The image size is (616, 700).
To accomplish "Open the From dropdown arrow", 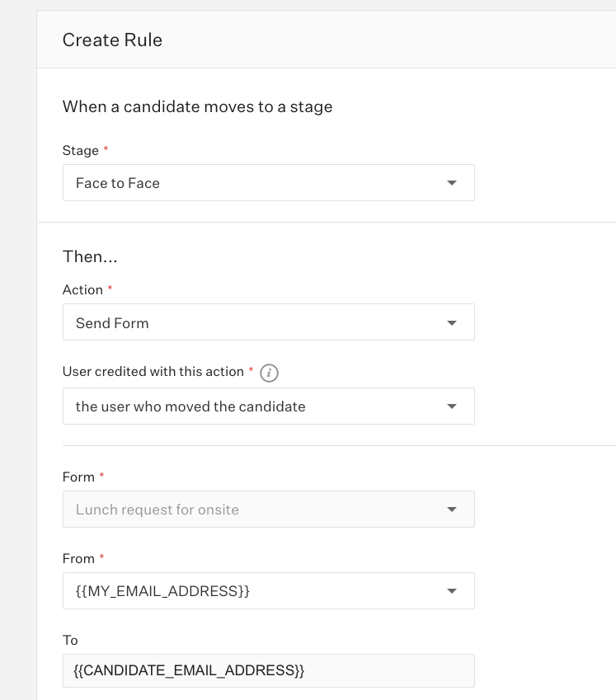I will pyautogui.click(x=451, y=591).
